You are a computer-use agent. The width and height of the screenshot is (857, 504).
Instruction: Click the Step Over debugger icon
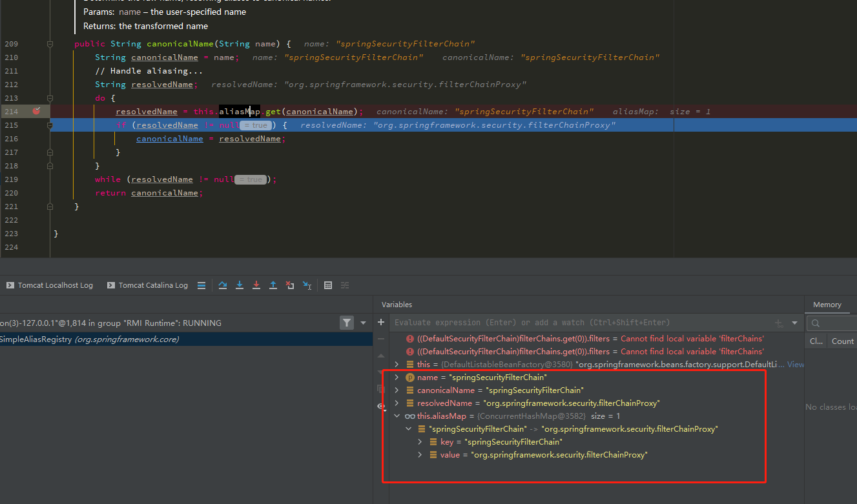[x=223, y=285]
